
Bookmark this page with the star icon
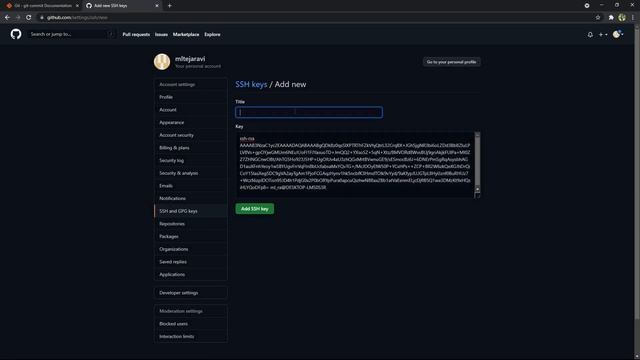tap(598, 18)
